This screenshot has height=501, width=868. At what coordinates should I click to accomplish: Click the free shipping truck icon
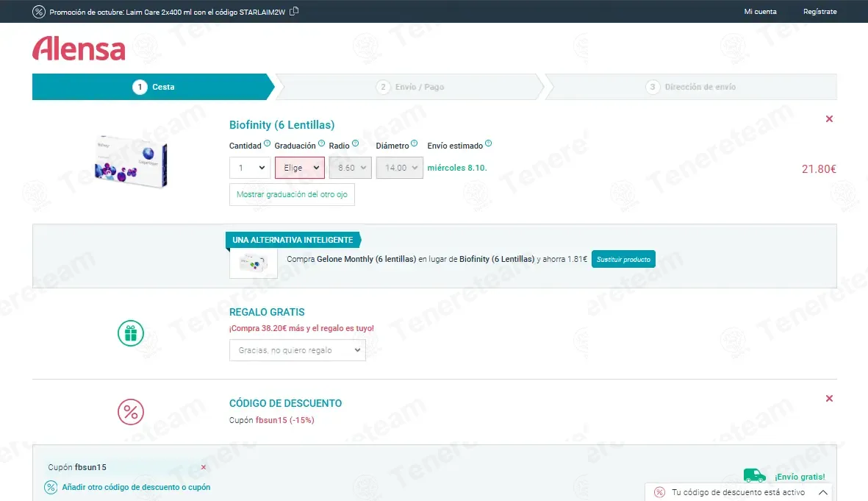[x=755, y=475]
